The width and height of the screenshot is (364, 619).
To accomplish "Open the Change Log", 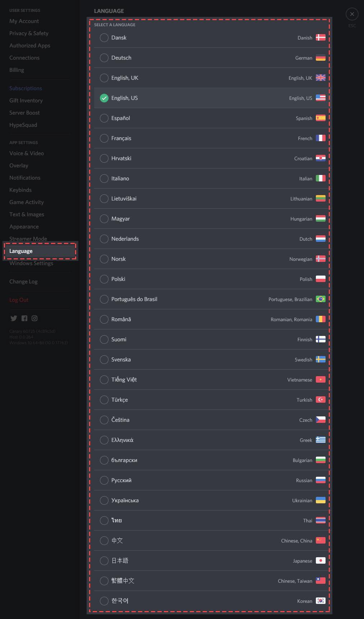I will coord(23,282).
